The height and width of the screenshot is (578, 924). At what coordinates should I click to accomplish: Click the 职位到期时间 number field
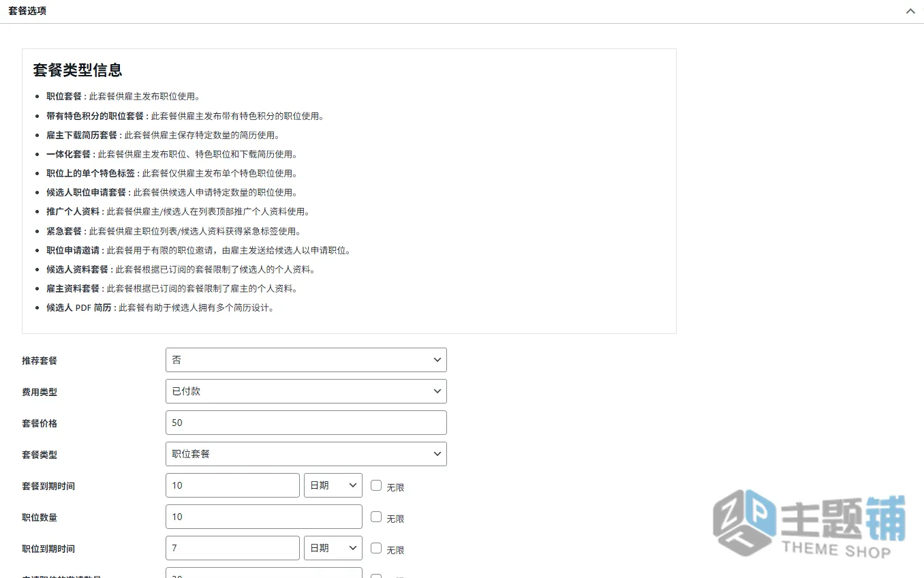pos(232,548)
